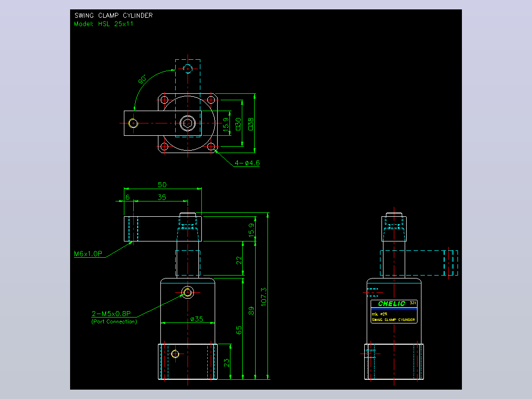The image size is (532, 399).
Task: Select the 90° angle dimension text
Action: pyautogui.click(x=143, y=79)
